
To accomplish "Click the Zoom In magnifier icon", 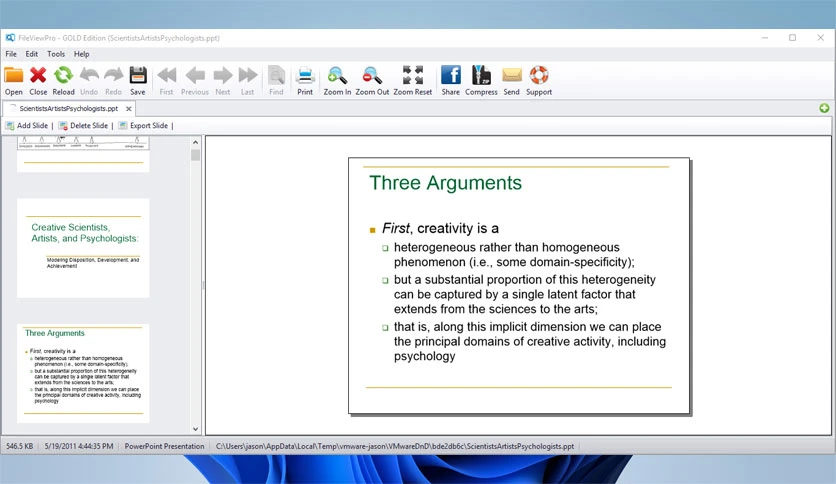I will click(337, 76).
